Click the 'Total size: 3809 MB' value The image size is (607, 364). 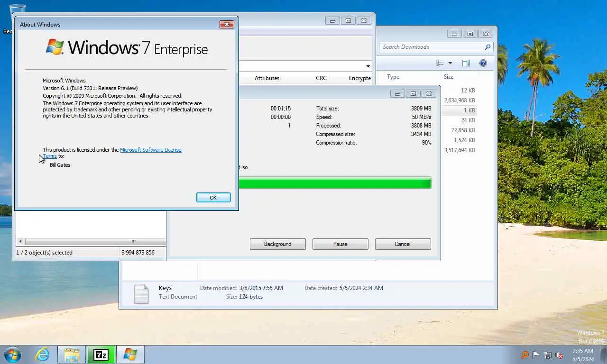pyautogui.click(x=421, y=109)
